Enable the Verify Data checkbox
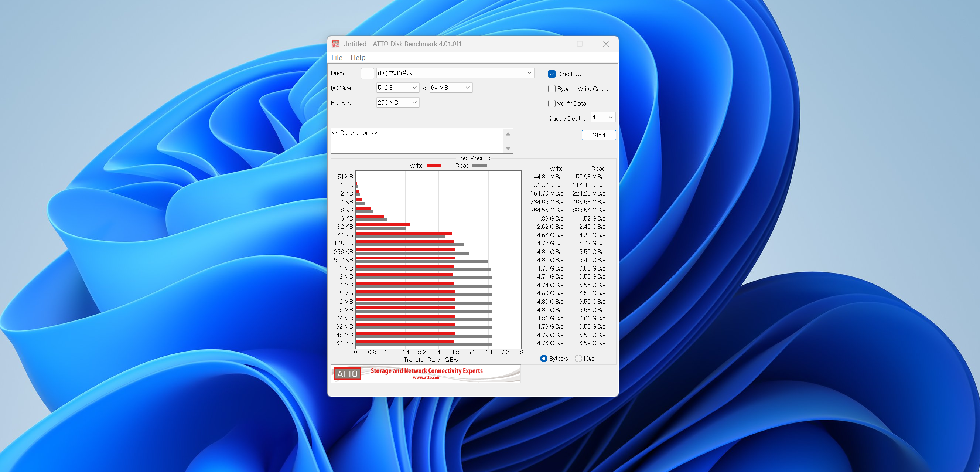Image resolution: width=980 pixels, height=472 pixels. pyautogui.click(x=552, y=103)
